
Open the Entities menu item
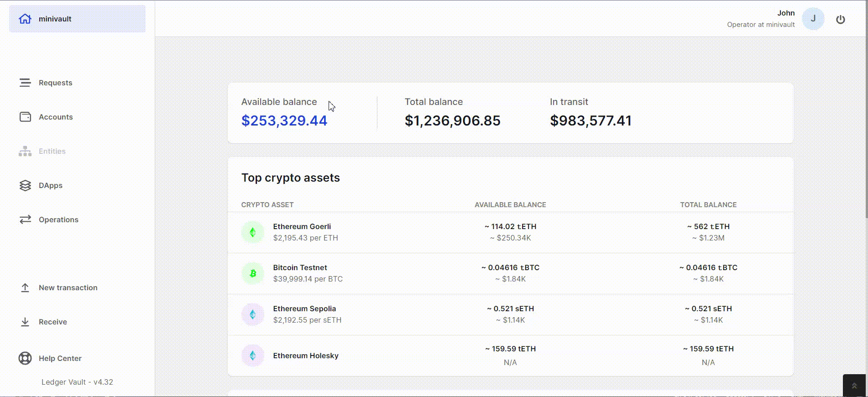pos(52,151)
